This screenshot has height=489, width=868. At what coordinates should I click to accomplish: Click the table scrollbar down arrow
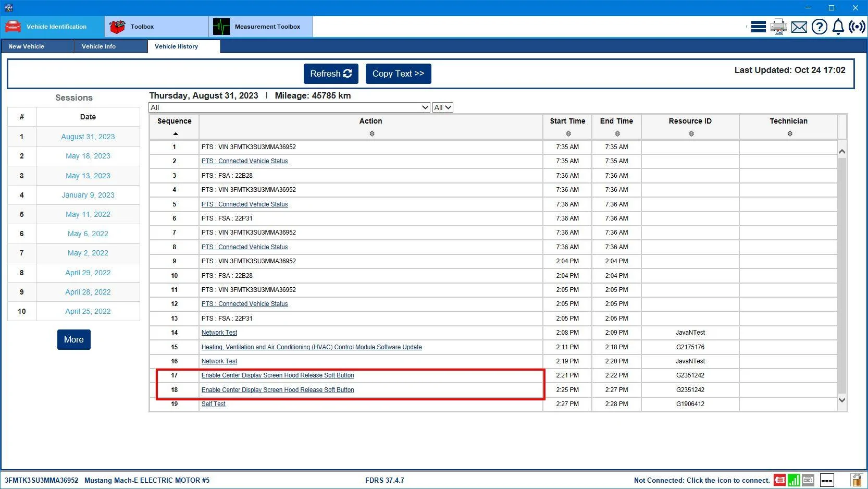(x=842, y=400)
